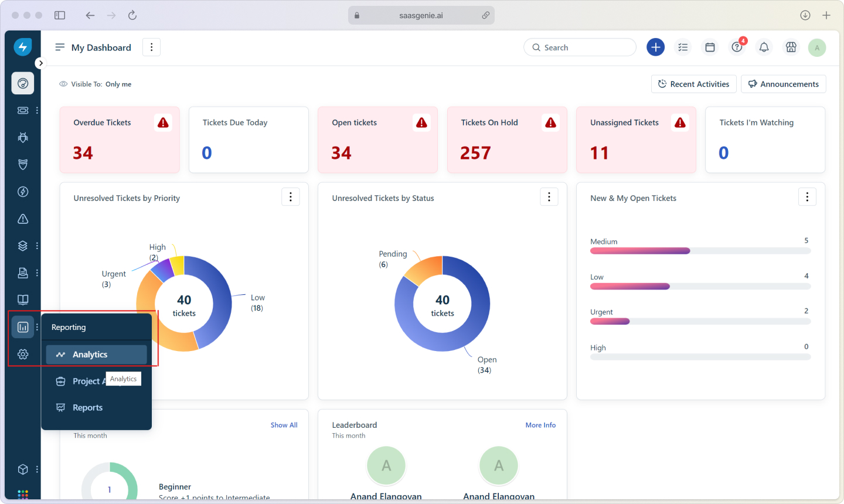The width and height of the screenshot is (844, 504).
Task: Open the marketplace store icon in top bar
Action: [x=791, y=47]
